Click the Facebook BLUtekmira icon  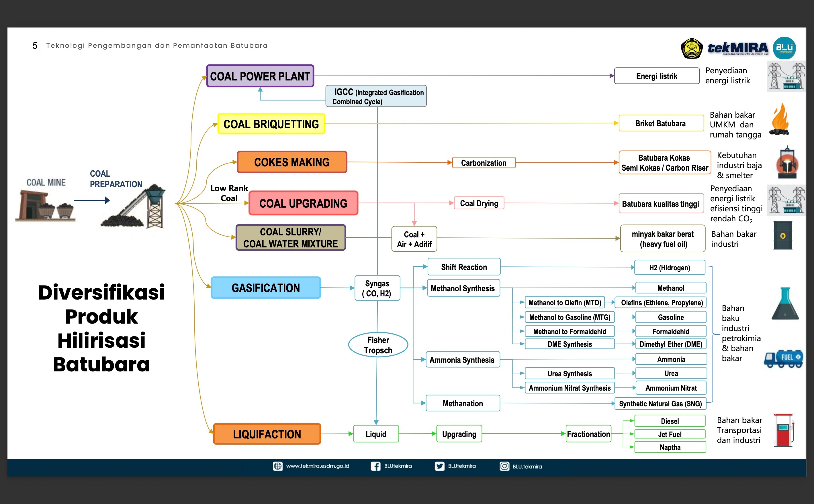point(375,466)
